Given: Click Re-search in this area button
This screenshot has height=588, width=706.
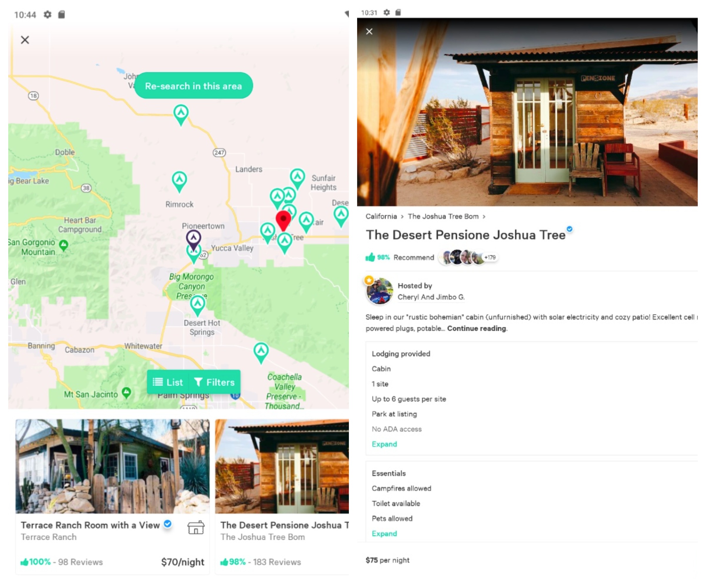Looking at the screenshot, I should click(x=193, y=86).
